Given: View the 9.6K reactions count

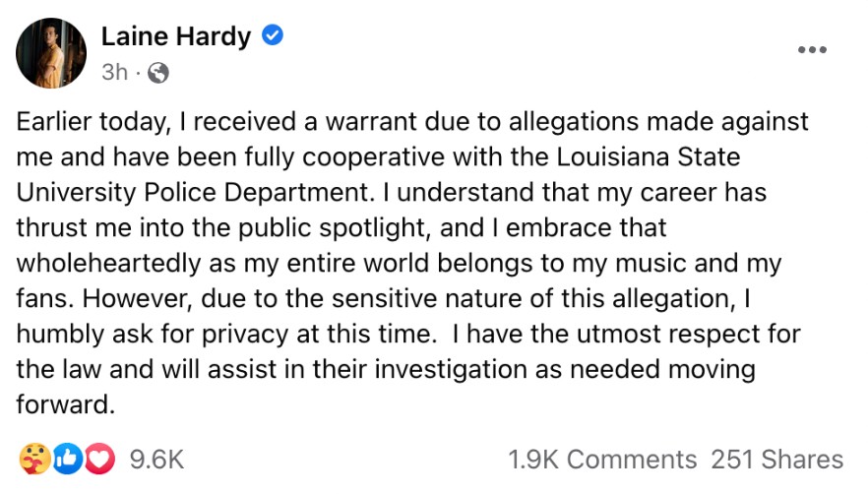Looking at the screenshot, I should tap(156, 460).
